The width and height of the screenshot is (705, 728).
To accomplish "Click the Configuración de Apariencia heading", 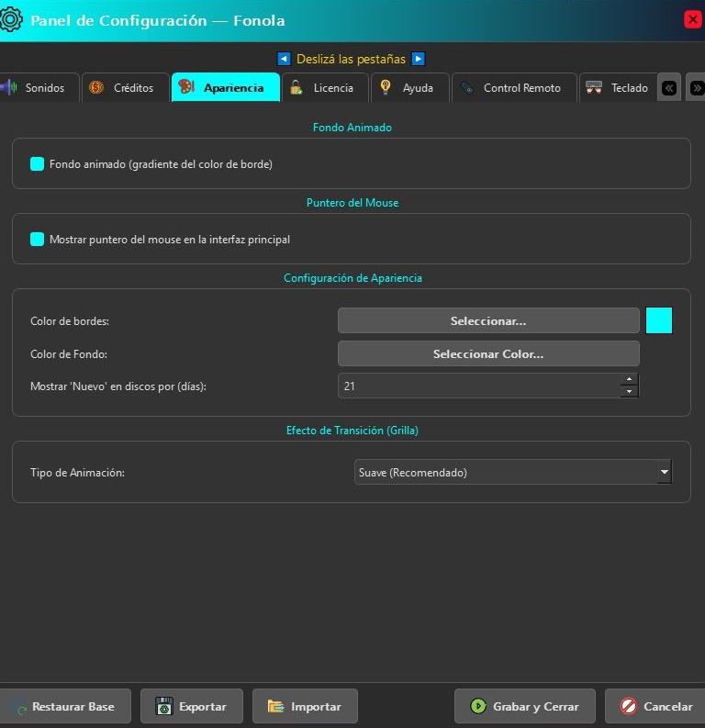I will point(352,277).
